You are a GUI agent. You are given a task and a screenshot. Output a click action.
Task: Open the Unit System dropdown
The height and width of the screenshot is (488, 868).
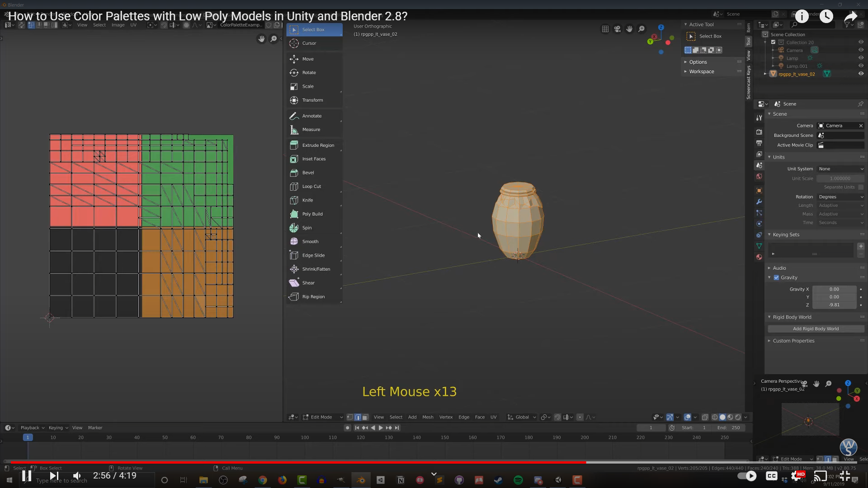tap(840, 169)
